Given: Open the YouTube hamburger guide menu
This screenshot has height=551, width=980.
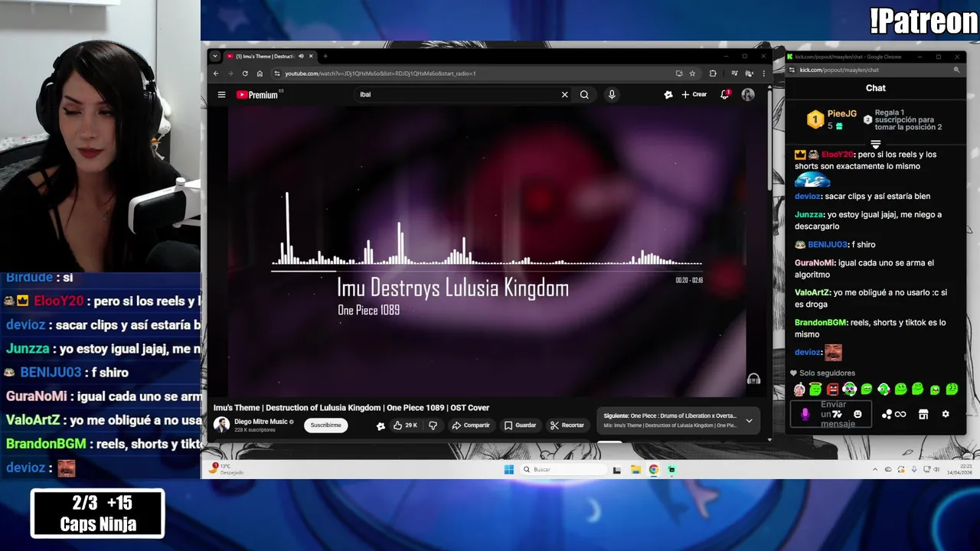Looking at the screenshot, I should point(221,95).
